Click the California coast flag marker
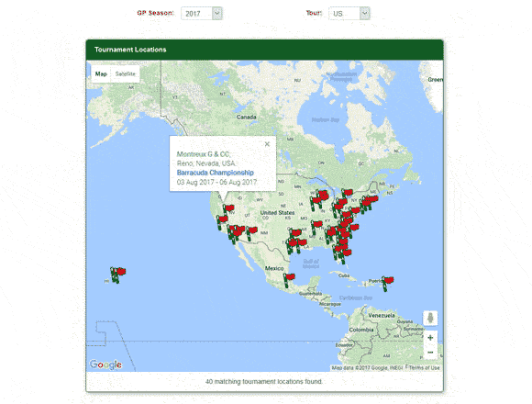This screenshot has height=404, width=532. coord(221,222)
